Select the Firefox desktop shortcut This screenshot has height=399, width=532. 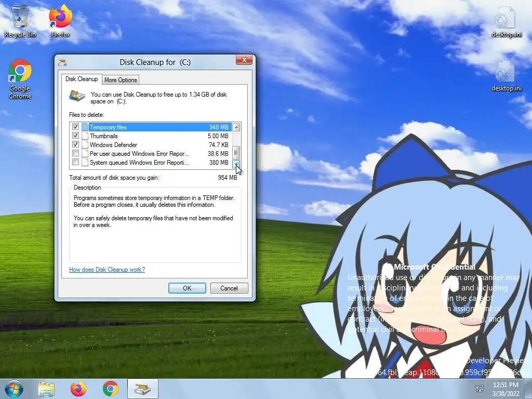[60, 21]
